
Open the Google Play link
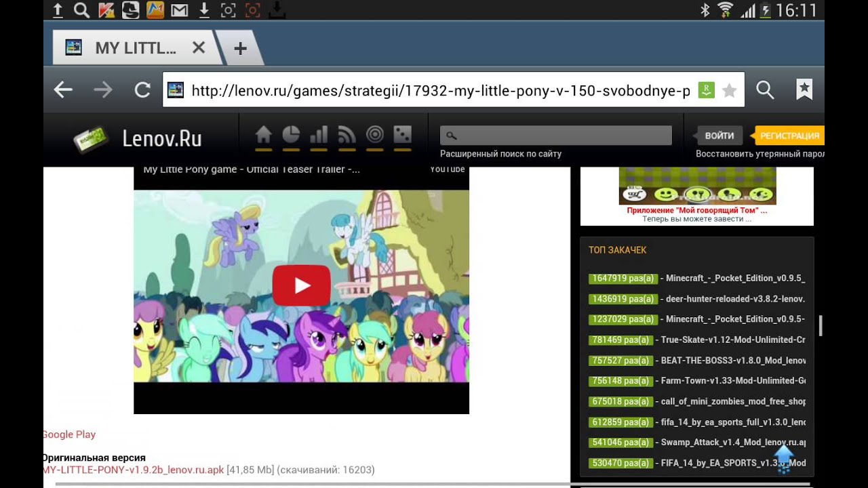coord(68,434)
